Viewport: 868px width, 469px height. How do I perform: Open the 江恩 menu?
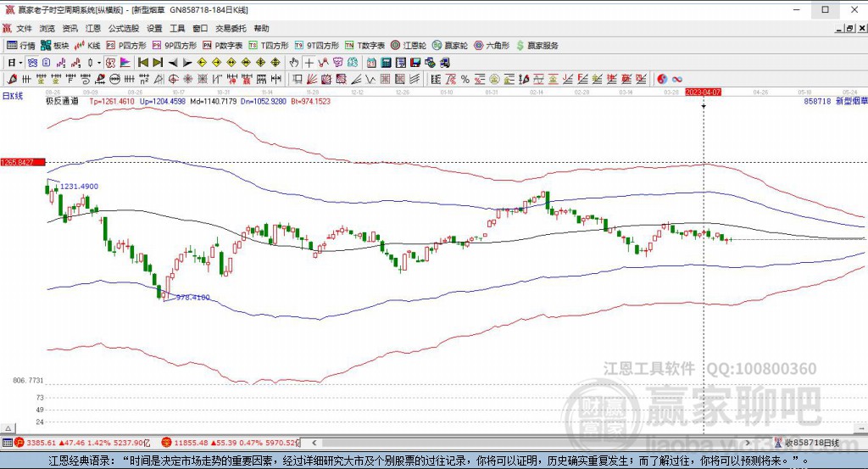pyautogui.click(x=93, y=28)
